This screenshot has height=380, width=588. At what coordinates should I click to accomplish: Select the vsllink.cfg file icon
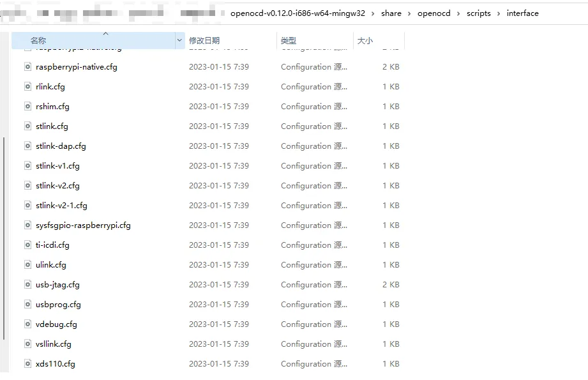(28, 344)
